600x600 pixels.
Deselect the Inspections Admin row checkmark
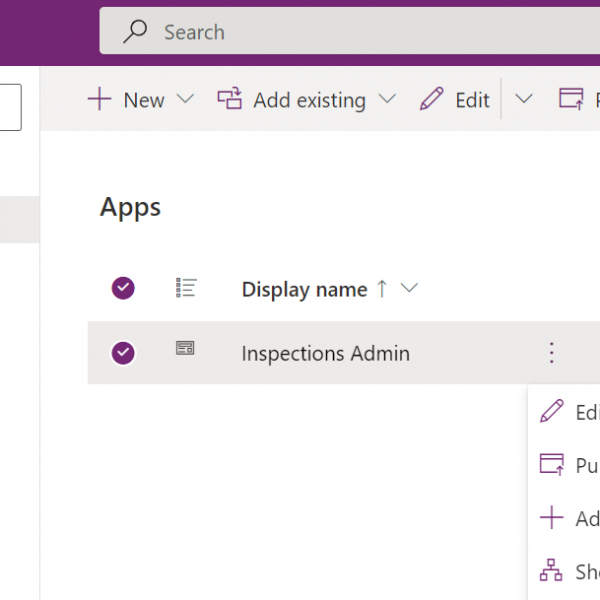[123, 352]
